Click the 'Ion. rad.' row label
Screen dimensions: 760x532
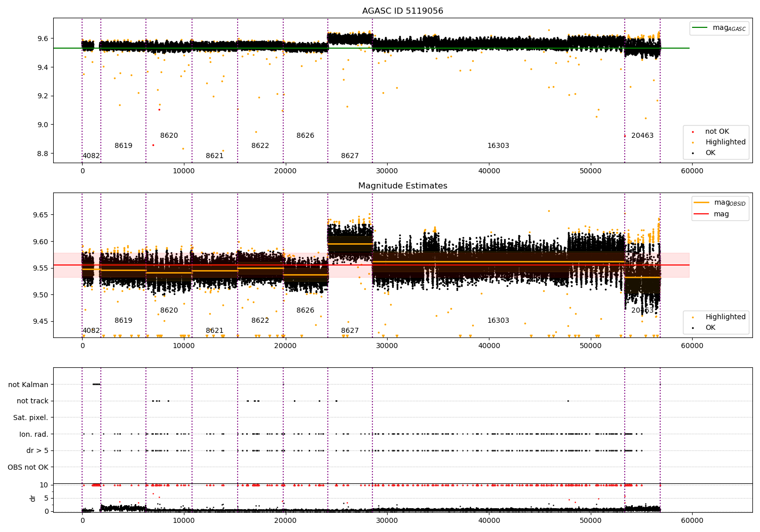(x=34, y=434)
